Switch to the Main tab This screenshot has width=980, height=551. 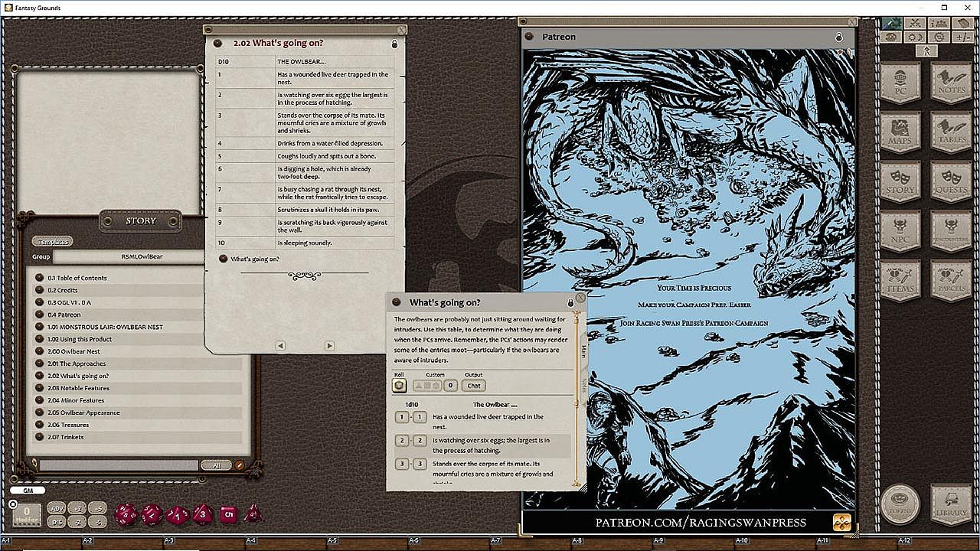click(583, 350)
